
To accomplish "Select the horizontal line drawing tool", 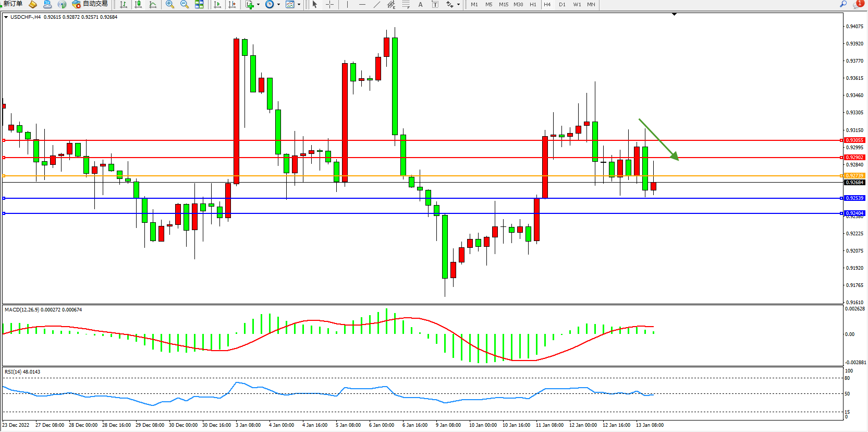I will (x=362, y=4).
